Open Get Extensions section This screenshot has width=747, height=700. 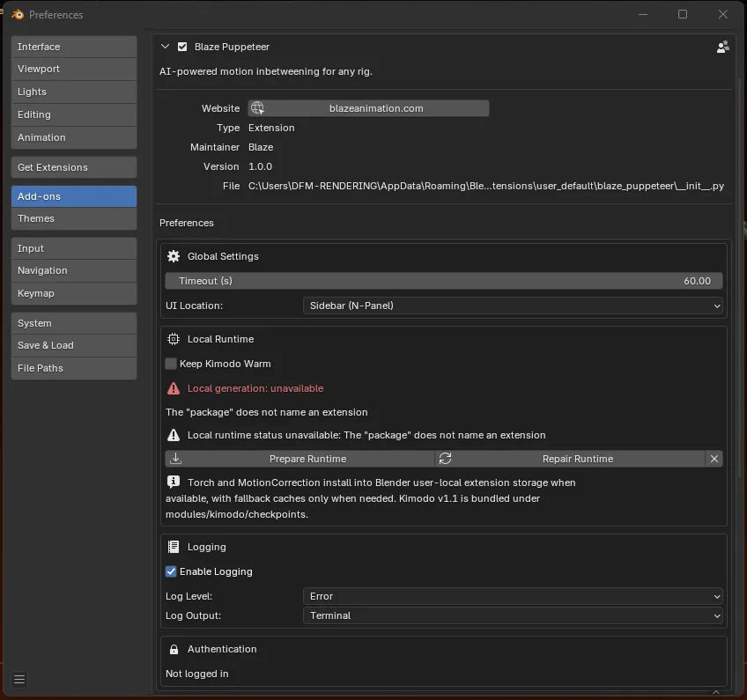[74, 167]
